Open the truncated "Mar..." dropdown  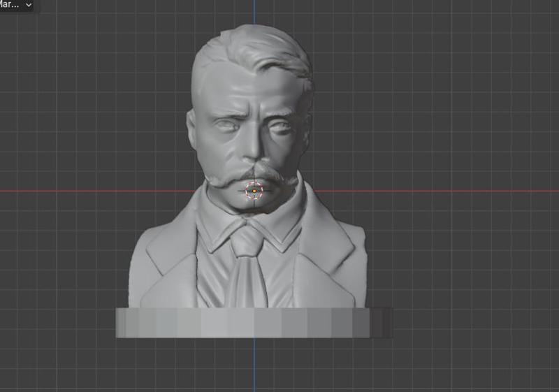[16, 5]
